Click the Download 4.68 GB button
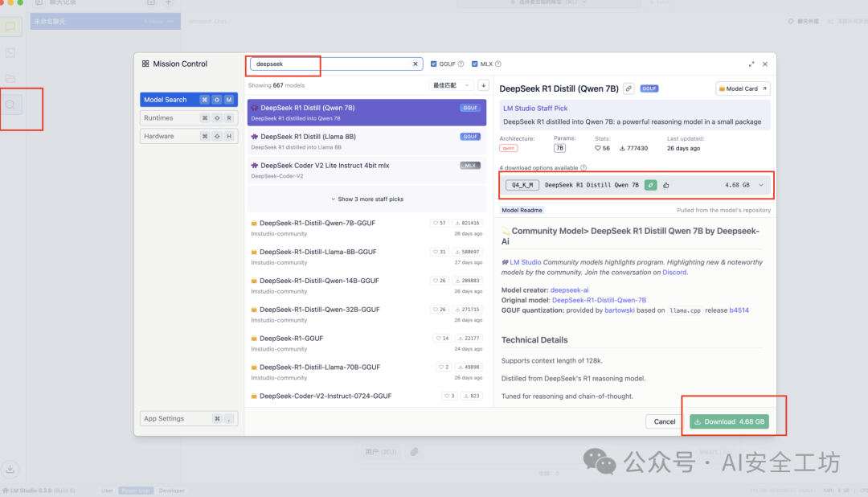This screenshot has height=497, width=868. click(x=729, y=421)
